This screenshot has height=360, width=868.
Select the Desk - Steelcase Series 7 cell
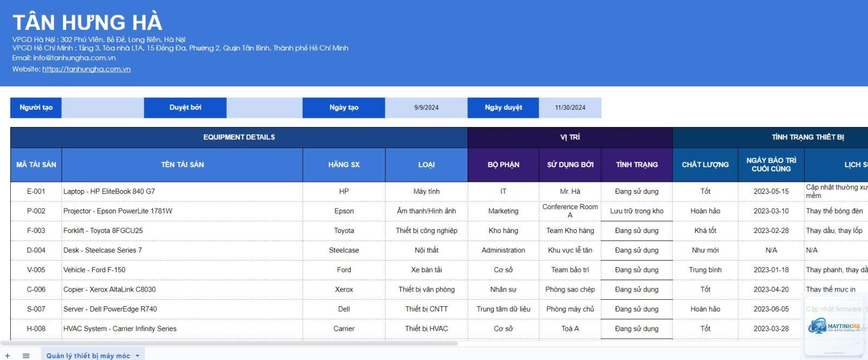[182, 250]
